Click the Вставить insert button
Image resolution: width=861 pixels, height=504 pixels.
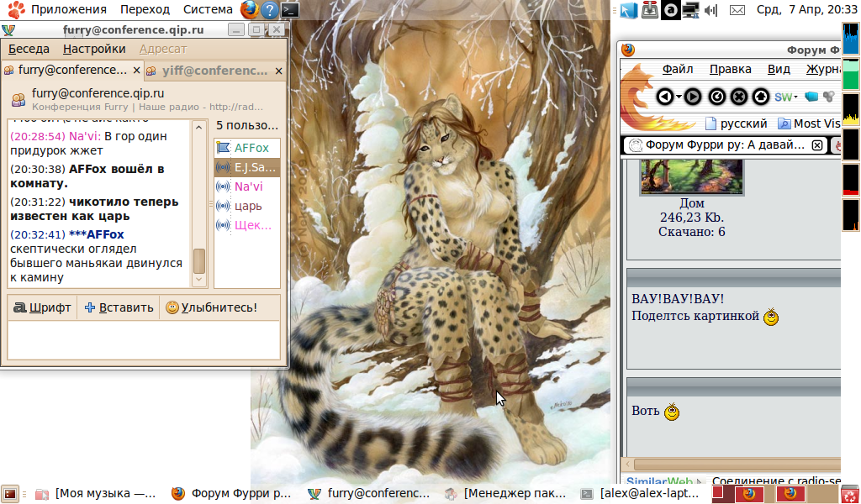(x=119, y=307)
